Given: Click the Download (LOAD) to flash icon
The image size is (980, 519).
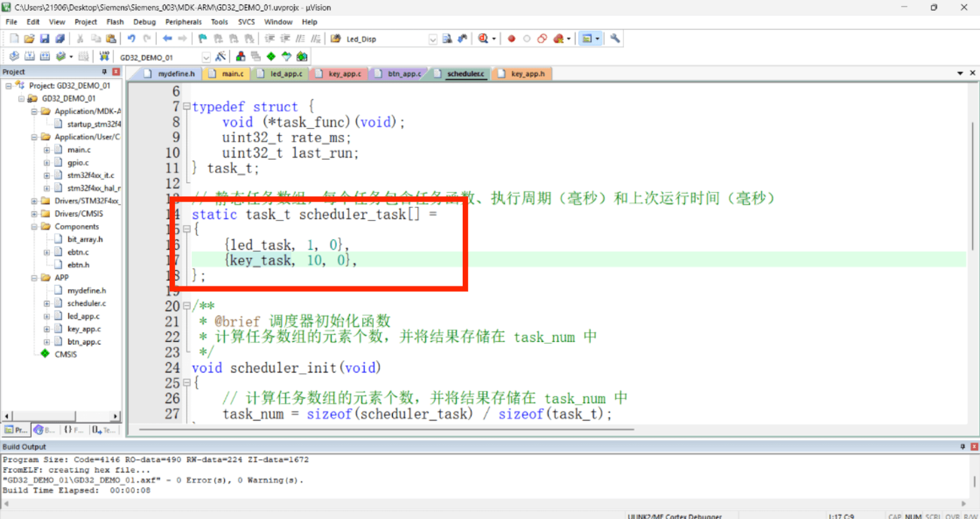Looking at the screenshot, I should (x=104, y=57).
